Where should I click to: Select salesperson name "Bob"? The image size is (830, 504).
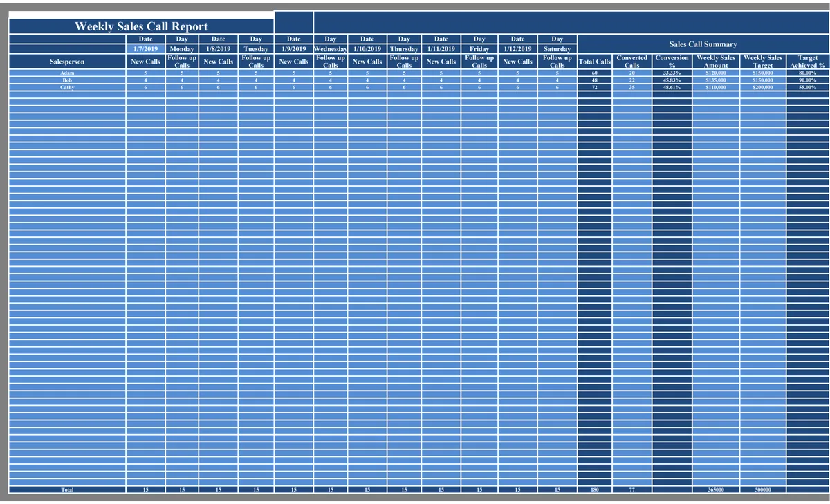pos(67,80)
